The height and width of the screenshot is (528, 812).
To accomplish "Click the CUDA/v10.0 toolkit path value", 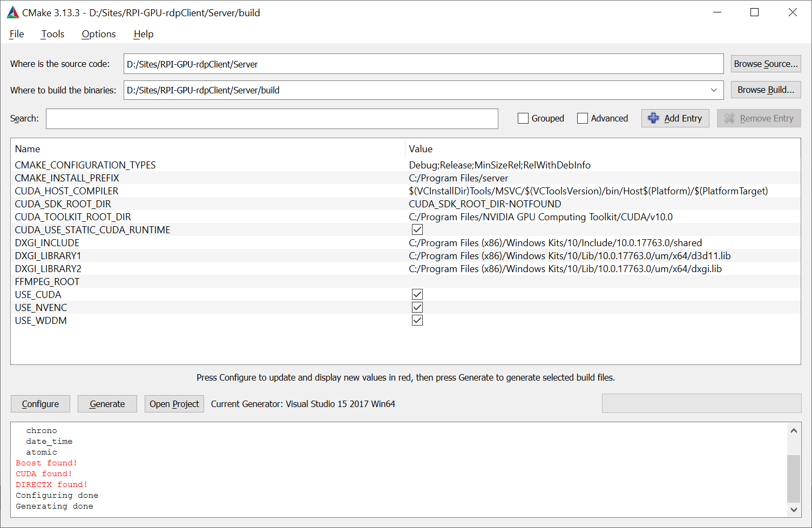I will click(x=541, y=216).
